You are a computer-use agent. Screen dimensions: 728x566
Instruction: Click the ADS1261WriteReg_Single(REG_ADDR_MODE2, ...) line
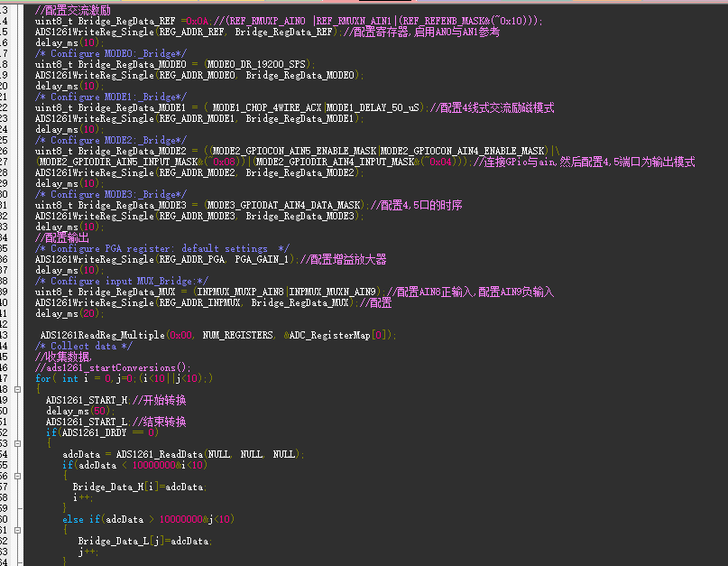coord(199,172)
